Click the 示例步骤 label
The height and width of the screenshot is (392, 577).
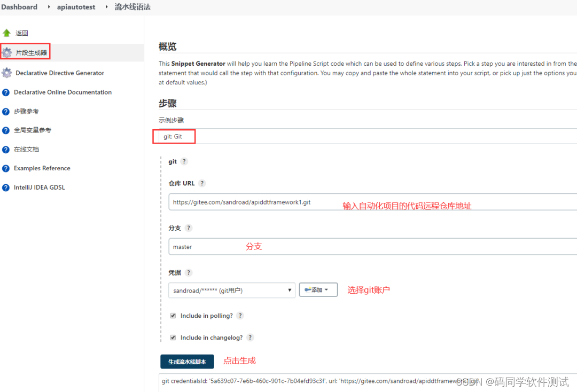pos(171,120)
